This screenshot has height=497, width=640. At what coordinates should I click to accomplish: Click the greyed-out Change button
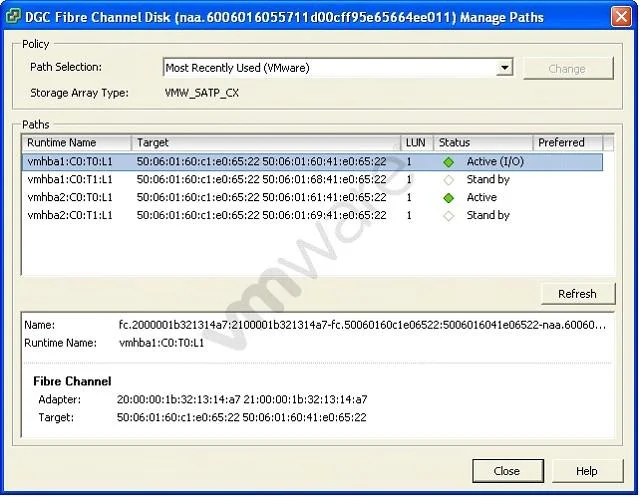pos(568,69)
